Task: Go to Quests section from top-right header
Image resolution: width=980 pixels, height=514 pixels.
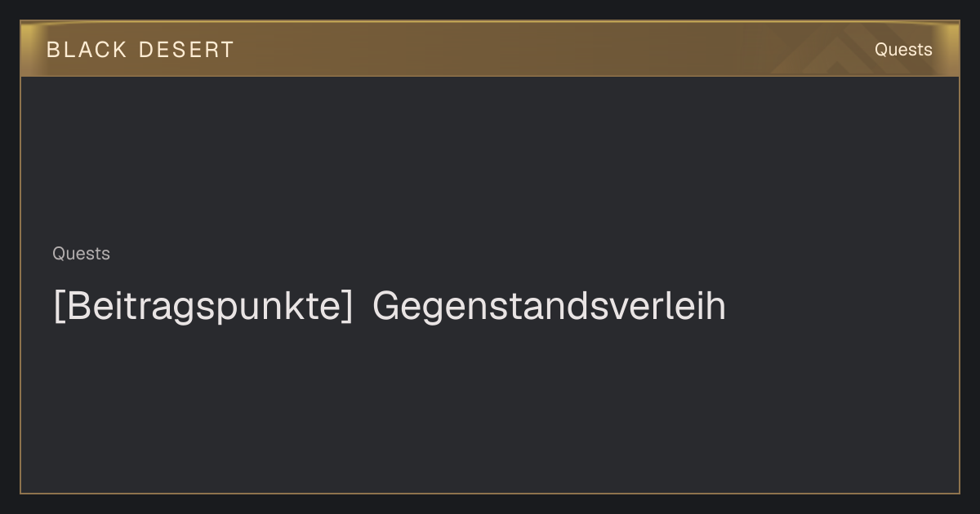Action: click(x=903, y=50)
